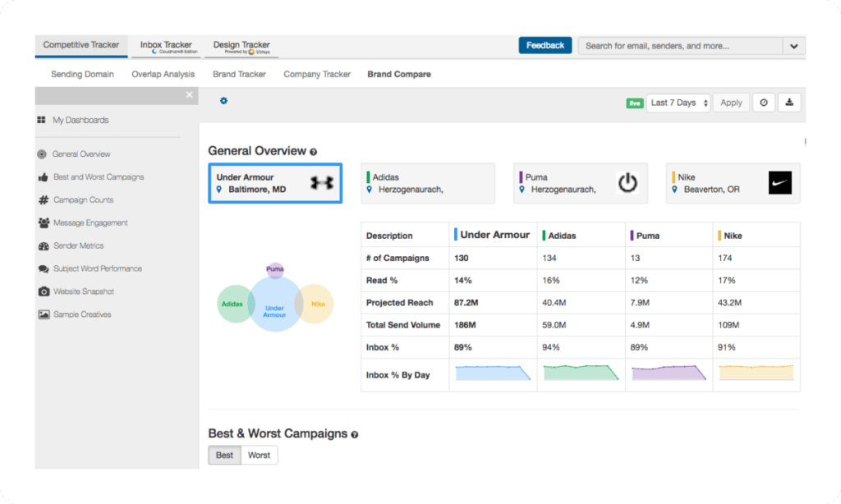The height and width of the screenshot is (504, 841).
Task: Switch to the Inbox Tracker tab
Action: coord(166,46)
